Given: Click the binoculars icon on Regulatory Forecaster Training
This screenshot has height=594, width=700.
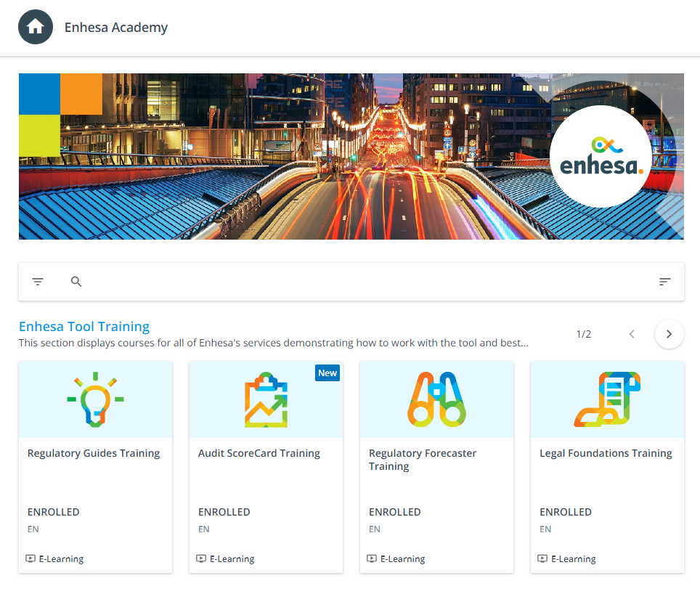Looking at the screenshot, I should pyautogui.click(x=436, y=399).
